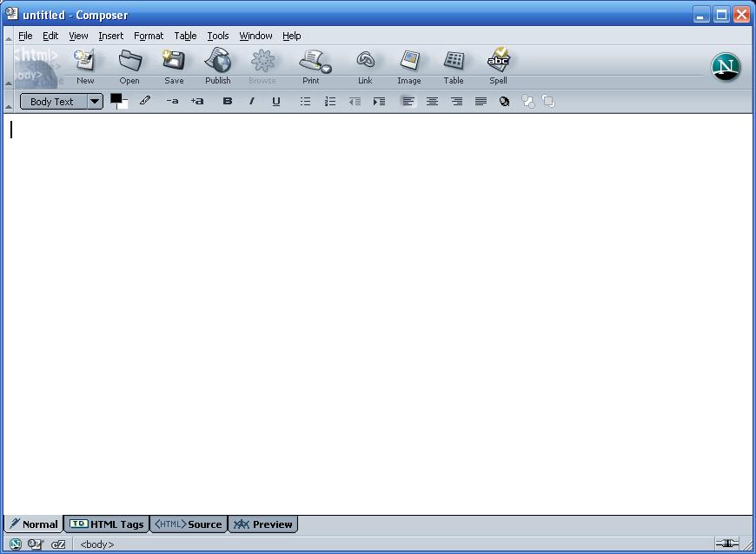Click the layer stacking icon with circles
The image size is (756, 554).
pyautogui.click(x=528, y=102)
